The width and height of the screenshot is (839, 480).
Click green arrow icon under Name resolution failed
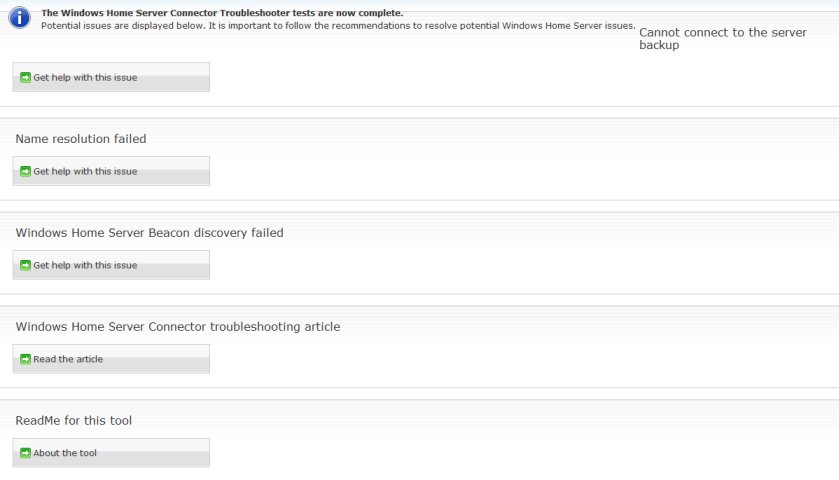25,171
